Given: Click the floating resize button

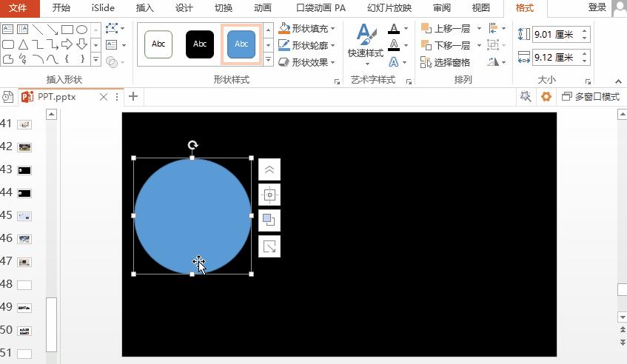Looking at the screenshot, I should [x=269, y=246].
